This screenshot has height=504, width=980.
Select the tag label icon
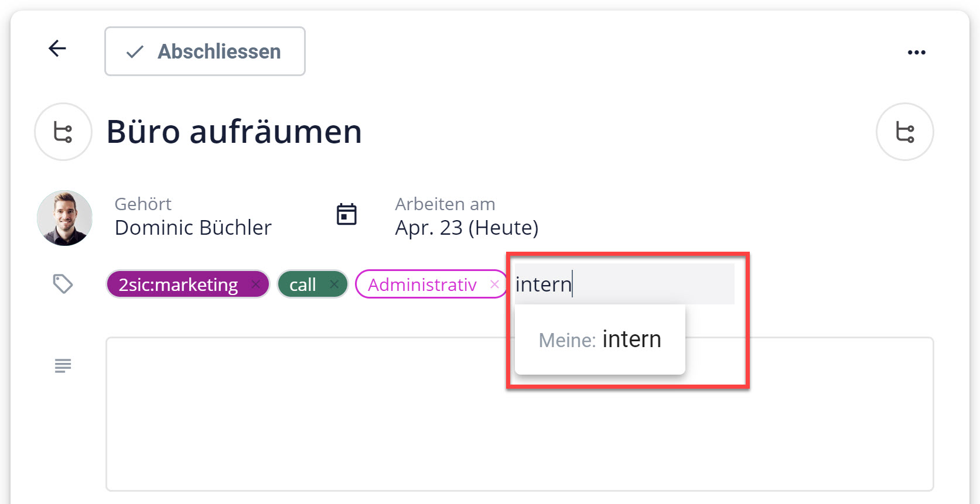pos(62,284)
